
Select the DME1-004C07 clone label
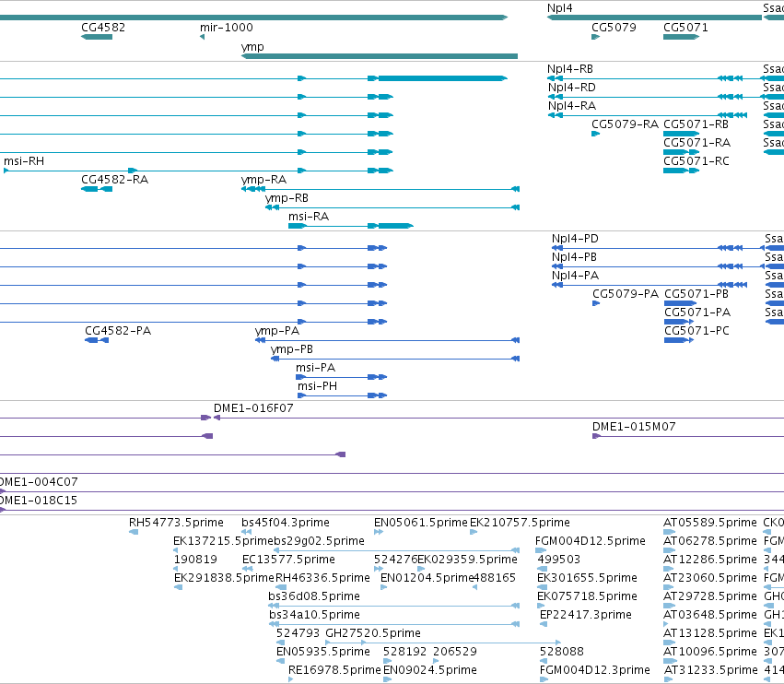click(x=39, y=482)
